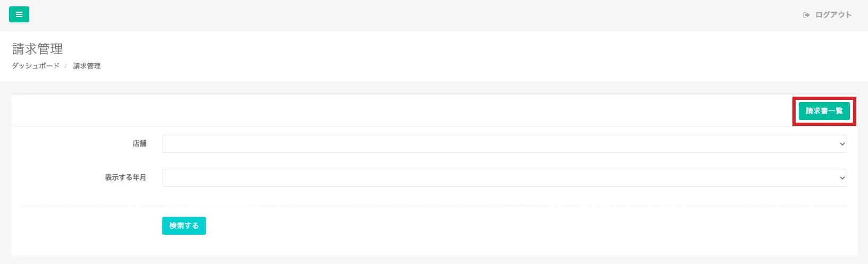The image size is (868, 264).
Task: Click the breadcrumb slash separator
Action: pos(66,66)
